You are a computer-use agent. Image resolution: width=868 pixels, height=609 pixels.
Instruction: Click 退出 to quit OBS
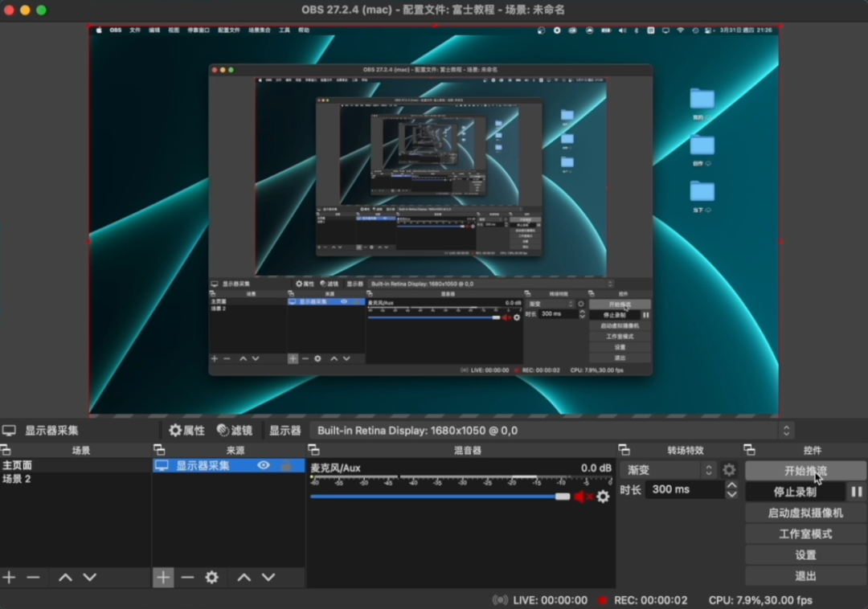(805, 576)
